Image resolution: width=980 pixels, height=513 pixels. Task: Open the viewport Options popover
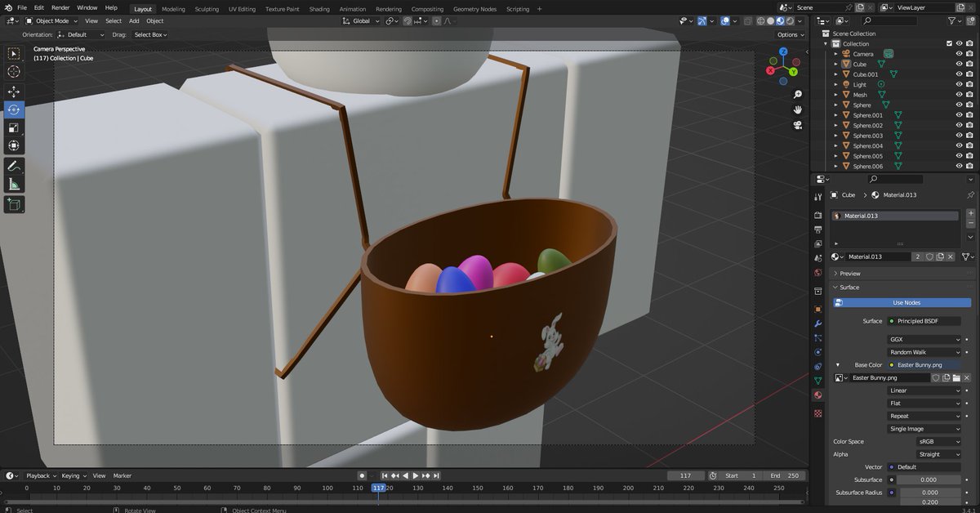[x=791, y=35]
